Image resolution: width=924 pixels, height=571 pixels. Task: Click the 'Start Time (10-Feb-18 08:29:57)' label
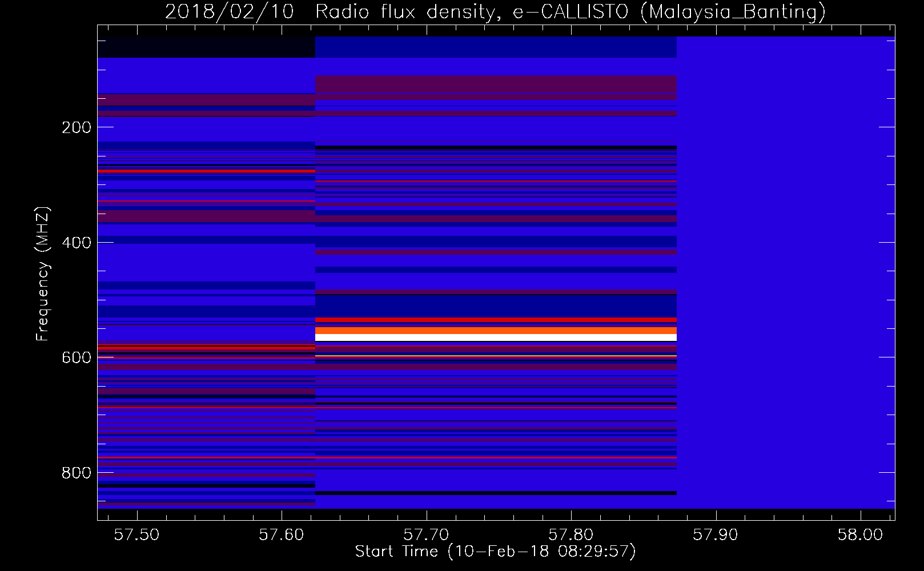(x=495, y=552)
